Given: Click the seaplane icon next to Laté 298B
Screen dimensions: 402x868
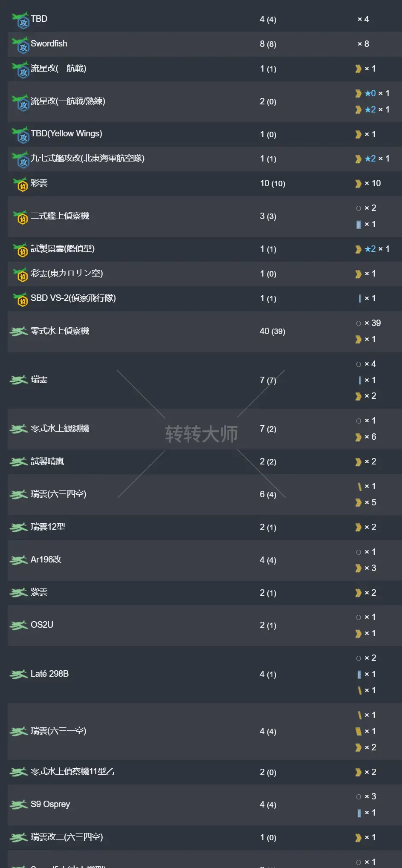Looking at the screenshot, I should point(19,674).
